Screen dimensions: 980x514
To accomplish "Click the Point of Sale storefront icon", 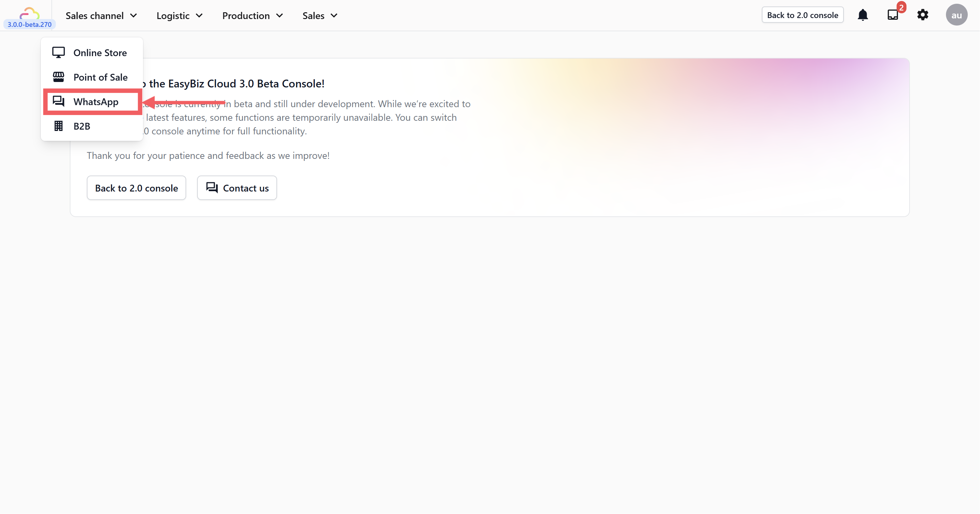I will click(58, 77).
